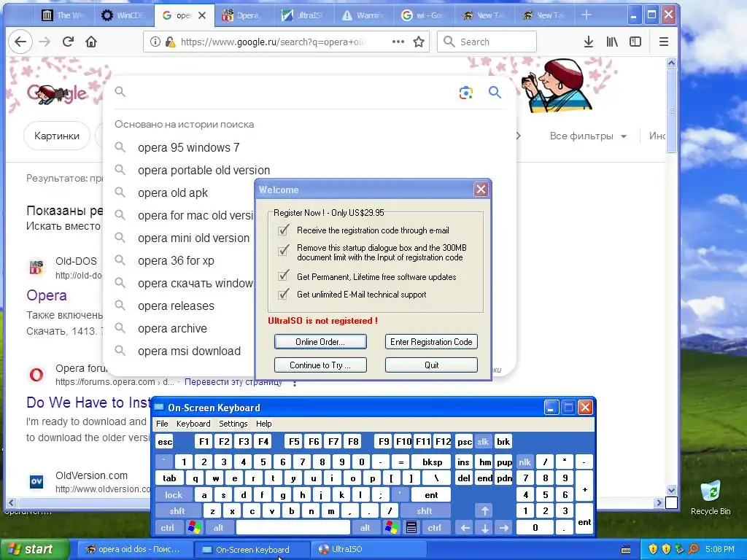Switch to UltraISO in the taskbar
Screen dimensions: 747x560
(368, 549)
